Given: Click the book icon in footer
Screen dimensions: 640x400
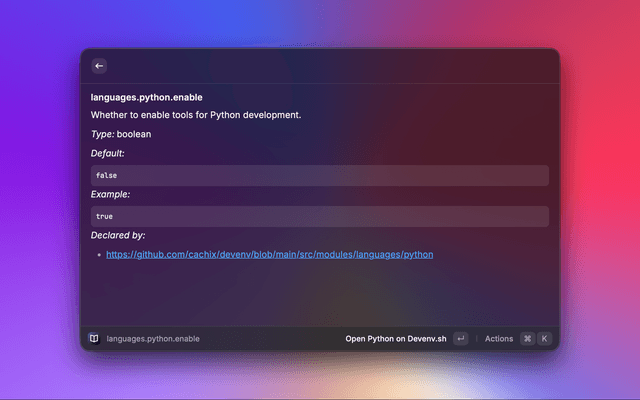Looking at the screenshot, I should click(x=93, y=339).
